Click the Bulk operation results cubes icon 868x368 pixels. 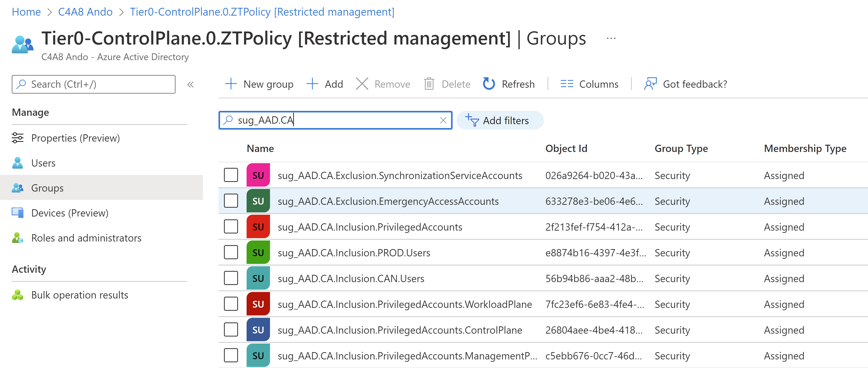(17, 295)
